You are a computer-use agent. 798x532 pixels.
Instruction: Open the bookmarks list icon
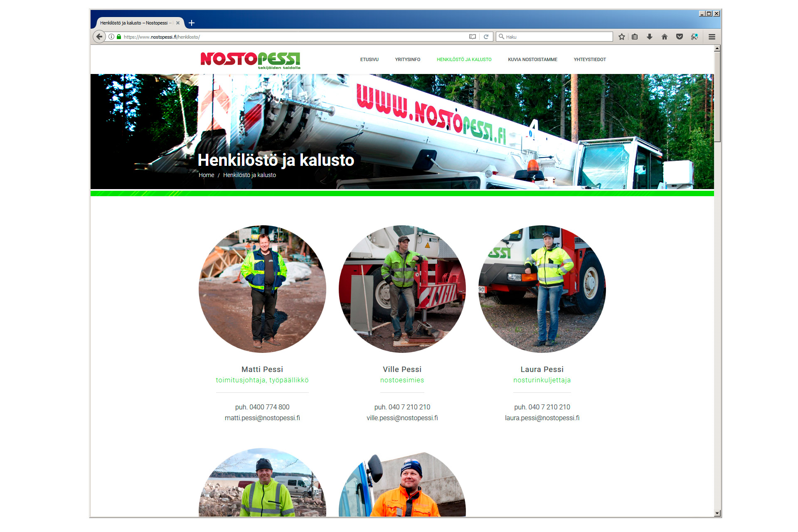point(635,37)
